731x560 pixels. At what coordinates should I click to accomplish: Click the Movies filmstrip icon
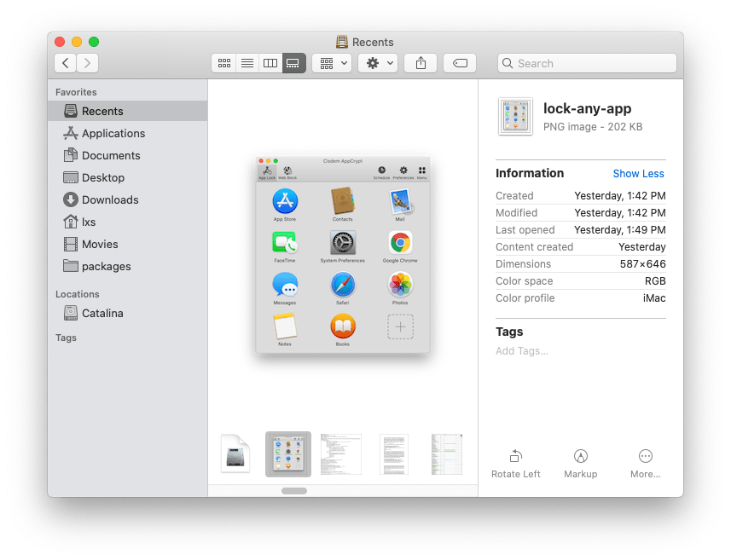pyautogui.click(x=71, y=244)
